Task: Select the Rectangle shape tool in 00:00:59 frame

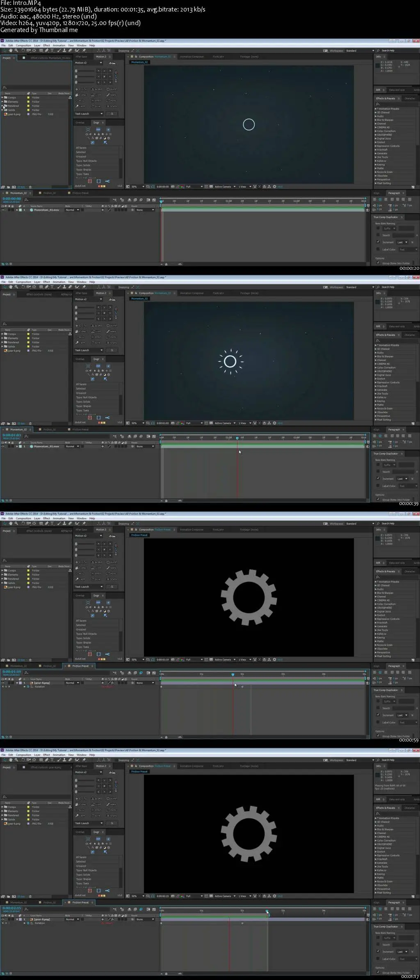Action: coord(41,523)
